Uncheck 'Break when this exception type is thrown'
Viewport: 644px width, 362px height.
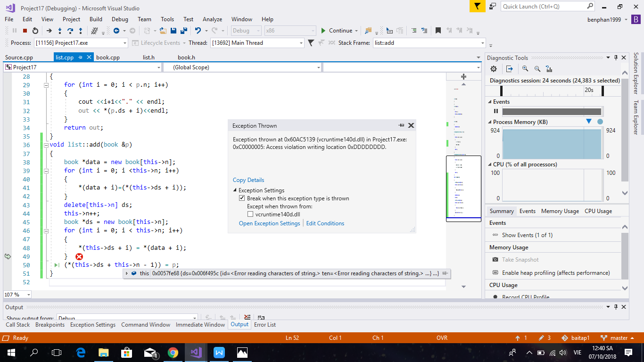(242, 198)
